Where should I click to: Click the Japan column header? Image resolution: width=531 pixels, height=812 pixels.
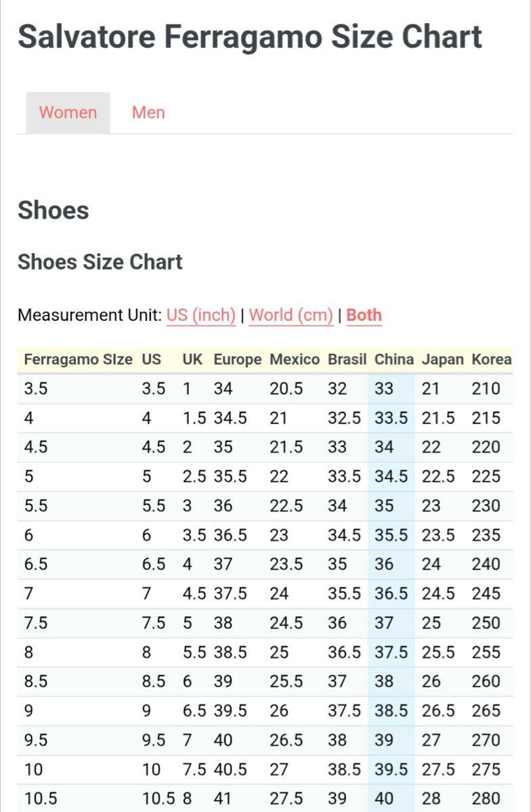pyautogui.click(x=442, y=359)
